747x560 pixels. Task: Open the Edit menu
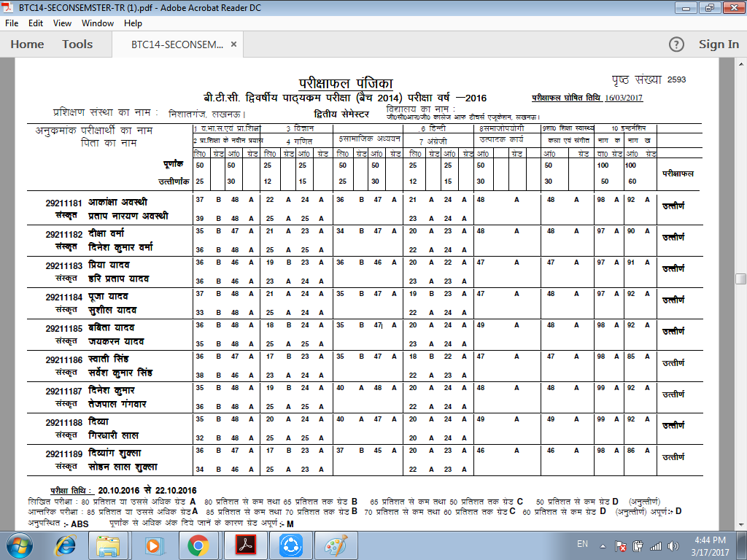[35, 23]
